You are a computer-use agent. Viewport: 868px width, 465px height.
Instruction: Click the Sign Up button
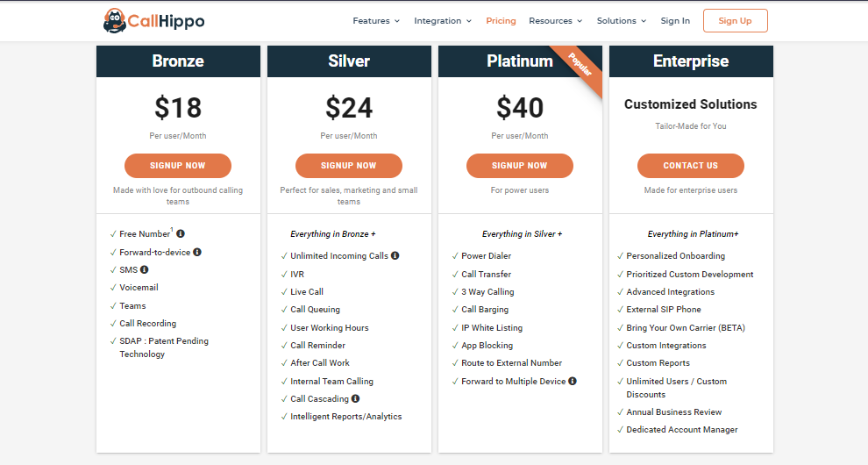(735, 20)
